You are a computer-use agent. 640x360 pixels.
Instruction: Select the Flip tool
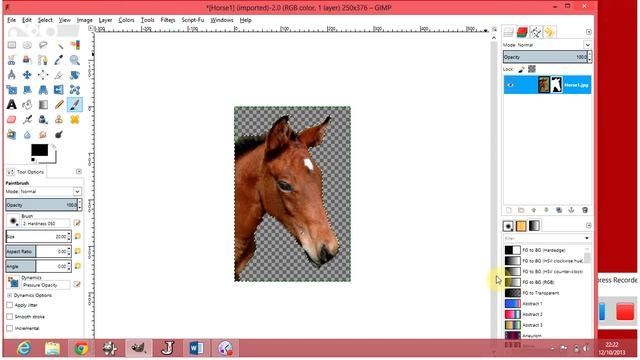click(59, 90)
